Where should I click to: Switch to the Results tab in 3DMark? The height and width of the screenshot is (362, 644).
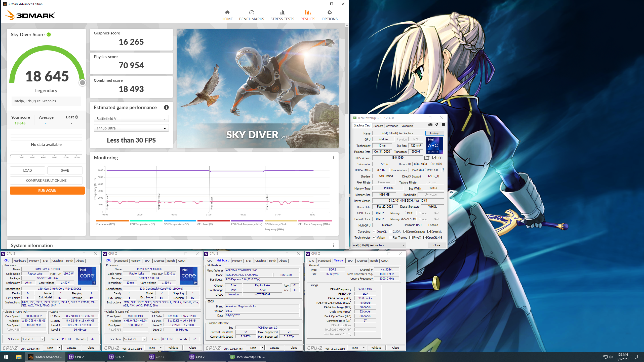pyautogui.click(x=308, y=15)
